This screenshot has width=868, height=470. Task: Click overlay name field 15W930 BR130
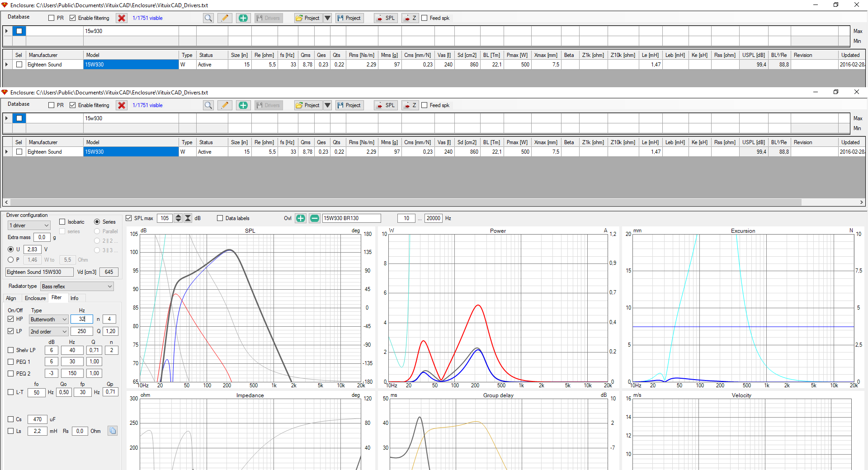(x=351, y=218)
